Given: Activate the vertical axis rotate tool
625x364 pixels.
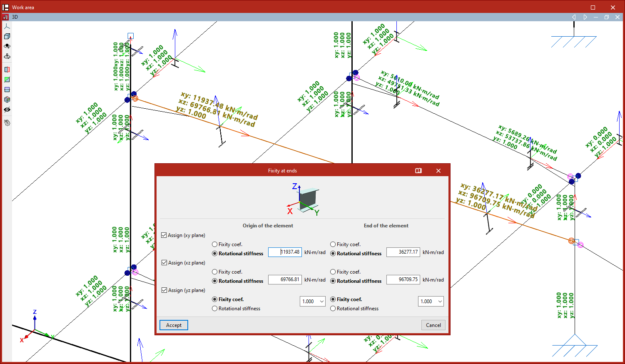Looking at the screenshot, I should pyautogui.click(x=7, y=56).
